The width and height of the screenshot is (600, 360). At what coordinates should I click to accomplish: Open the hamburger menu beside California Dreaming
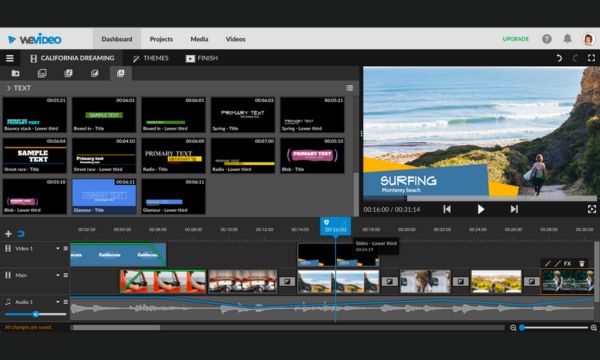(10, 58)
